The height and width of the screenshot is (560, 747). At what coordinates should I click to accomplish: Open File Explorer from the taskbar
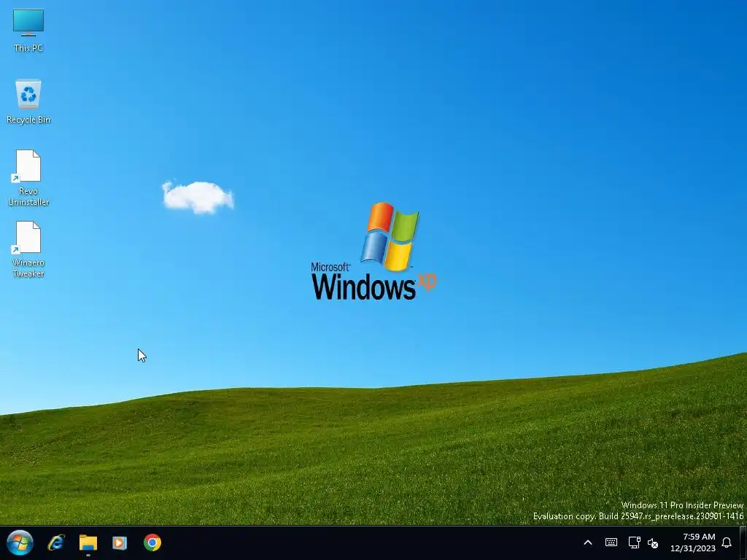(88, 542)
